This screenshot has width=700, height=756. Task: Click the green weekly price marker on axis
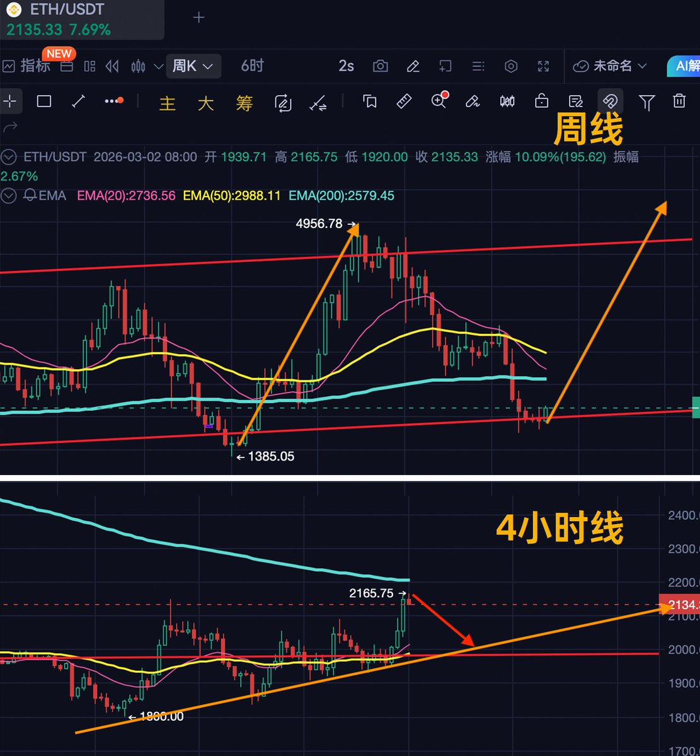696,408
